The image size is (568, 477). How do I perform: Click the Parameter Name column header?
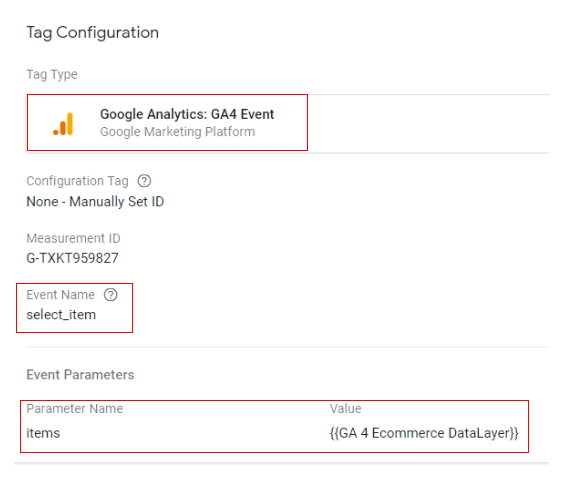[75, 409]
